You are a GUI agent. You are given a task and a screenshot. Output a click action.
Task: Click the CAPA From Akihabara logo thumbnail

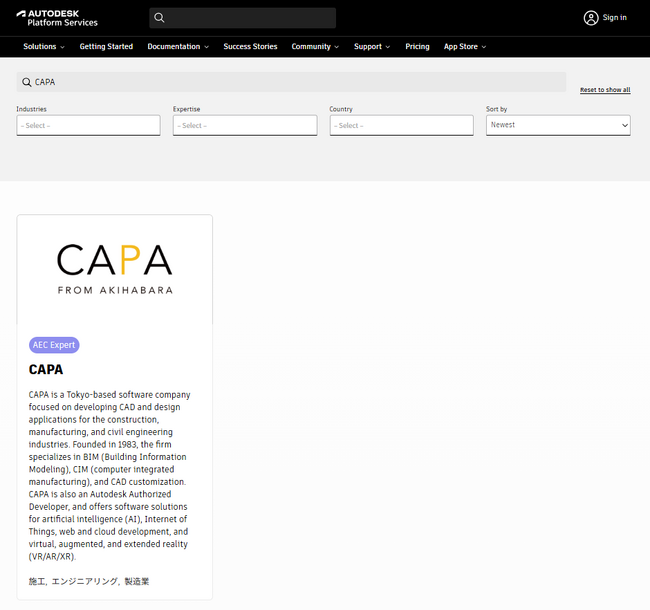114,269
